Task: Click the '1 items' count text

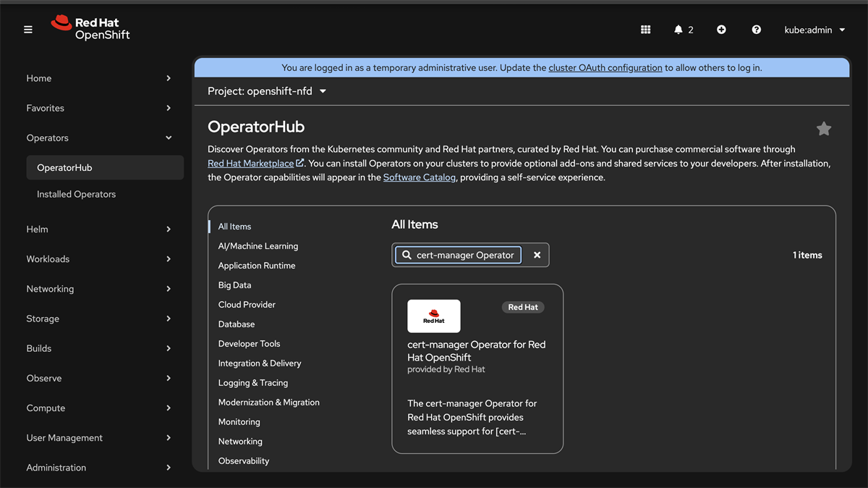Action: coord(807,255)
